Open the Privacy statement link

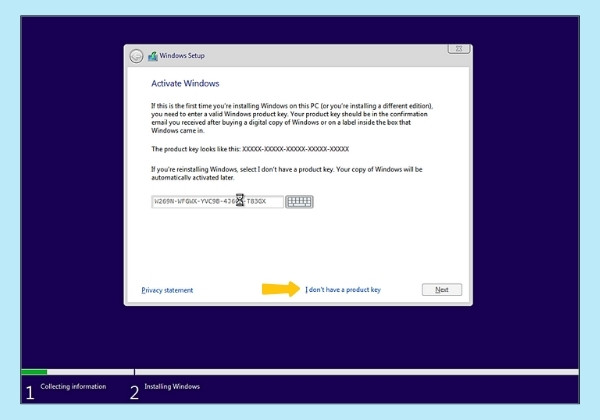(167, 290)
